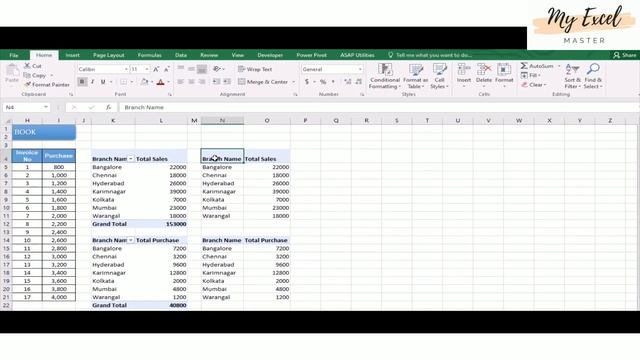The width and height of the screenshot is (640, 360).
Task: Expand Merge & Center dropdown arrow
Action: tap(293, 82)
